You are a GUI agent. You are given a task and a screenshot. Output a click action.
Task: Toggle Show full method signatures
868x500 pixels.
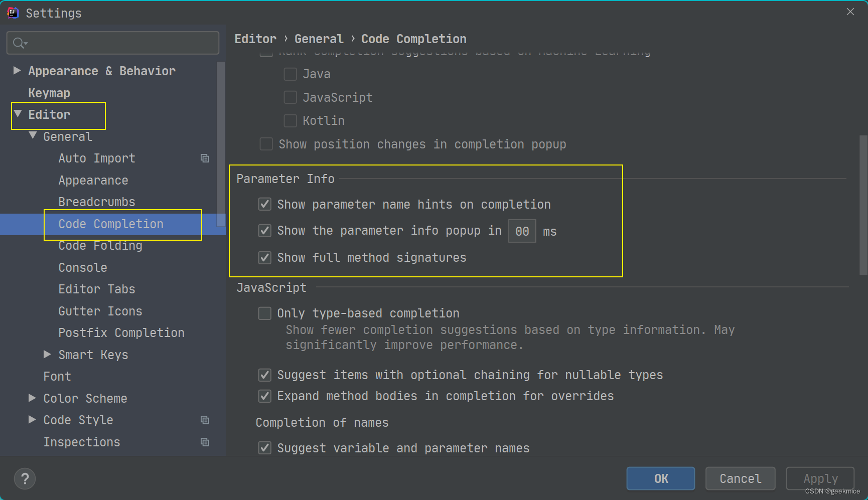(x=264, y=258)
